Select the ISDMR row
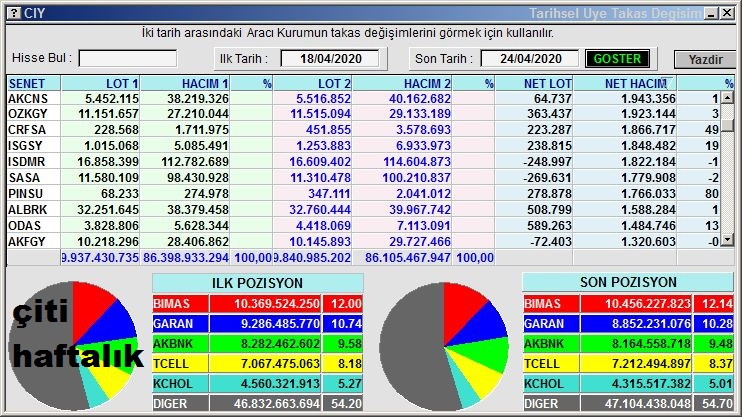Viewport: 742px width, 417px height. (x=363, y=162)
